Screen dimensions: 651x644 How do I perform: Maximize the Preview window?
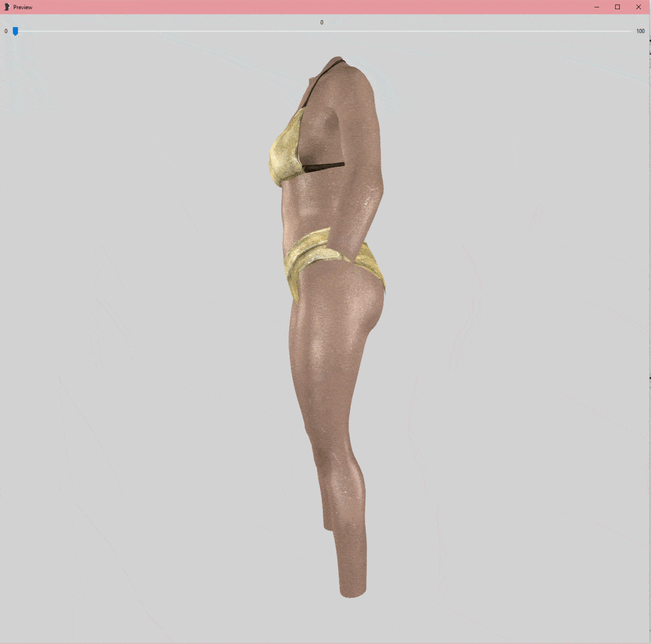coord(617,7)
